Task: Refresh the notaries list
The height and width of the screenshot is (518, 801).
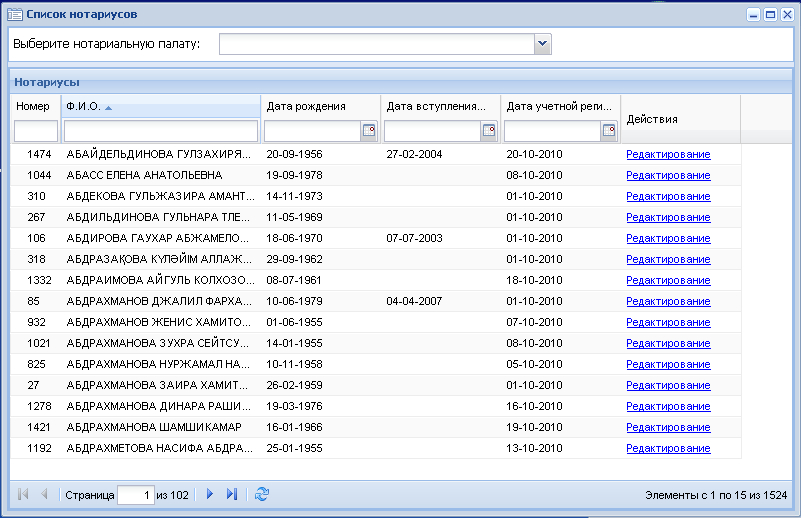Action: coord(262,494)
